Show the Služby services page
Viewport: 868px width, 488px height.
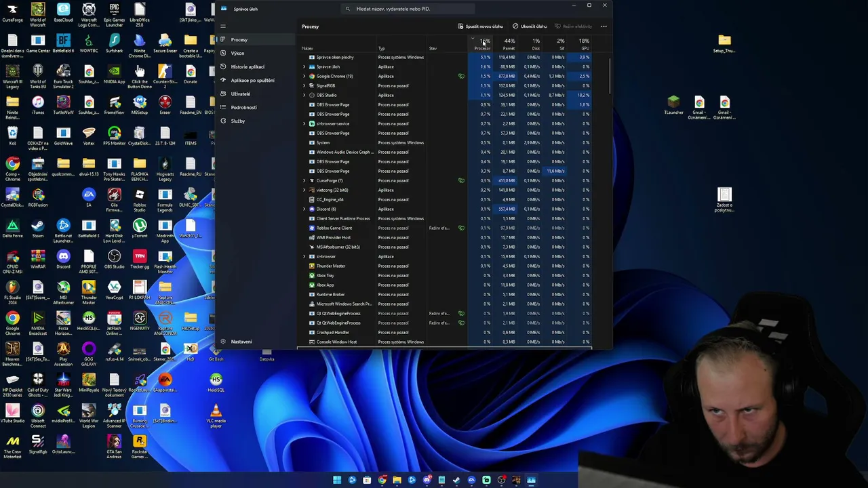click(237, 121)
